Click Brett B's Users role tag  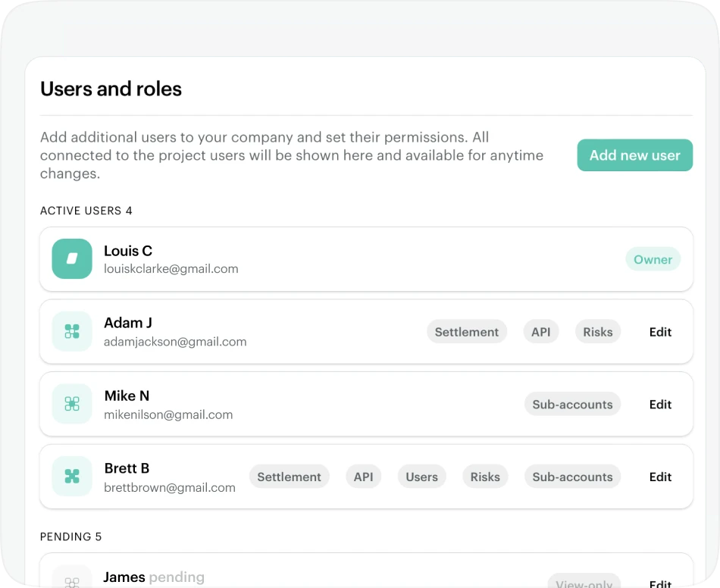(x=421, y=477)
